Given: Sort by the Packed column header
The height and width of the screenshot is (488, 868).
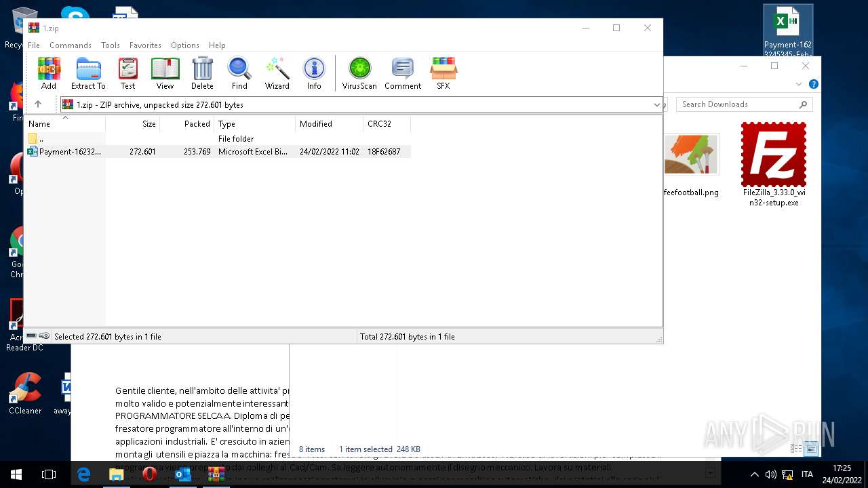Looking at the screenshot, I should pyautogui.click(x=187, y=124).
